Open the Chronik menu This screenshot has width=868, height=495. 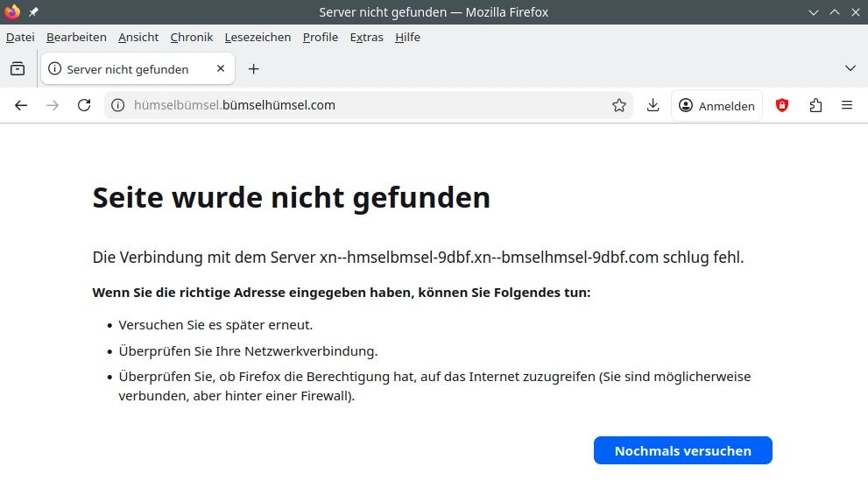pyautogui.click(x=192, y=37)
